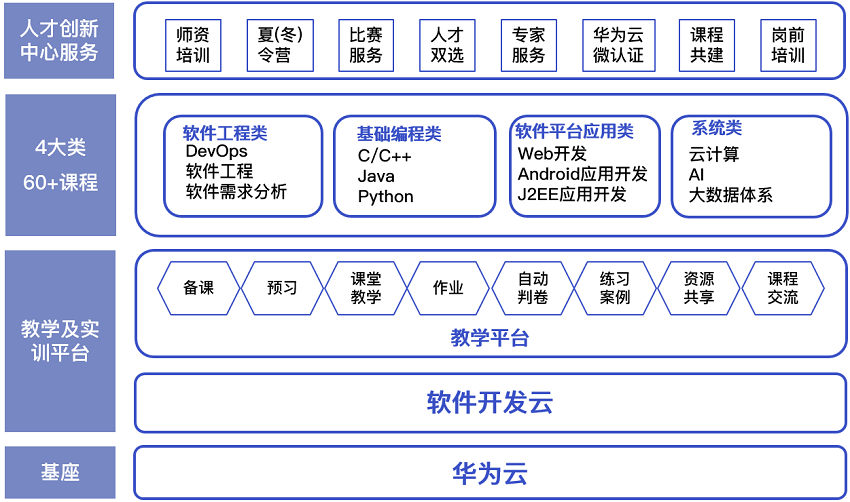Select the 岗前培训 box

pos(788,46)
